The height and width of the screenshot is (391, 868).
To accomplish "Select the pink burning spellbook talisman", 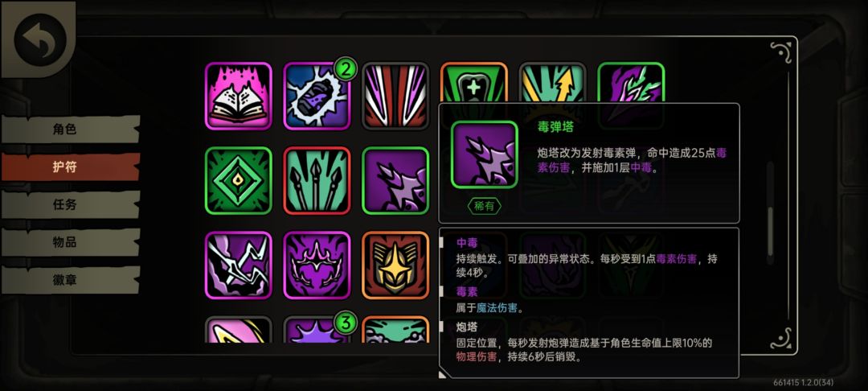I will click(238, 96).
